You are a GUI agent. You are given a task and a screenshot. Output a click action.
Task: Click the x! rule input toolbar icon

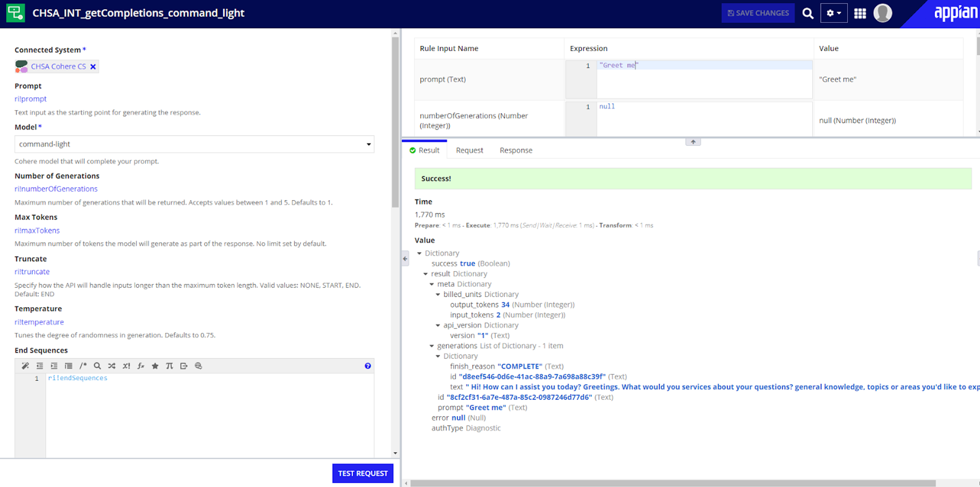coord(126,366)
